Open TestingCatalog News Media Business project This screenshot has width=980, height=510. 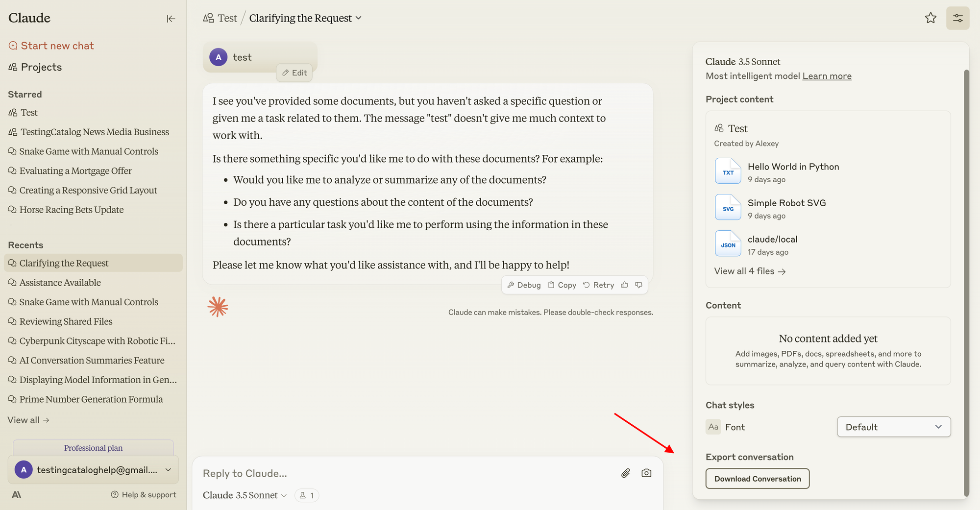[93, 132]
